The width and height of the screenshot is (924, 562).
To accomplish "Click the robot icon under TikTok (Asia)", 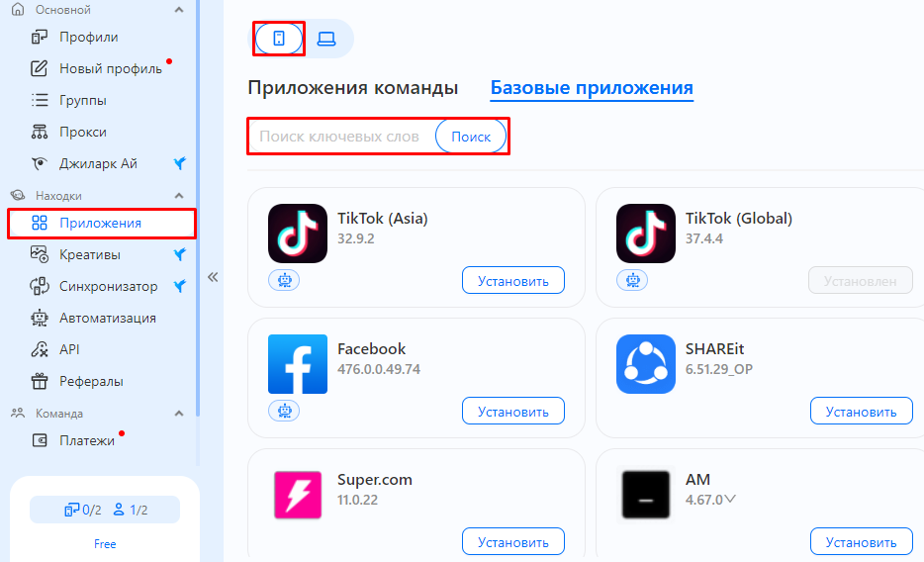I will pyautogui.click(x=284, y=280).
